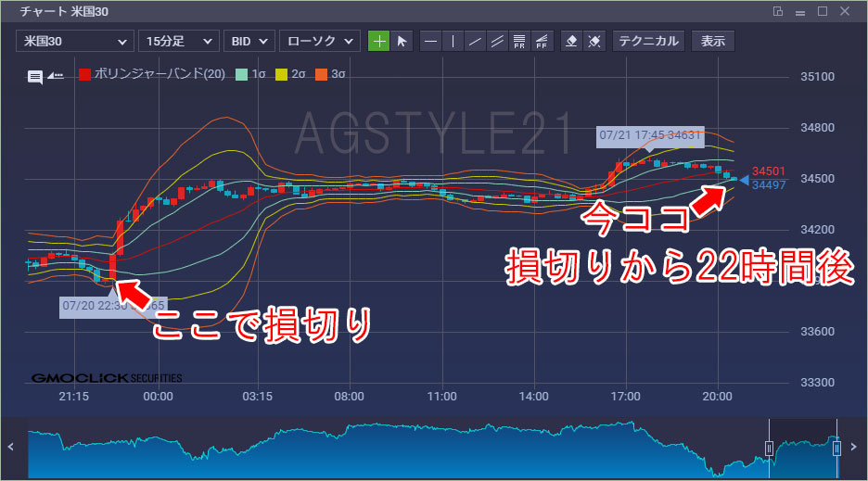
Task: Maximize the chart window
Action: (823, 11)
